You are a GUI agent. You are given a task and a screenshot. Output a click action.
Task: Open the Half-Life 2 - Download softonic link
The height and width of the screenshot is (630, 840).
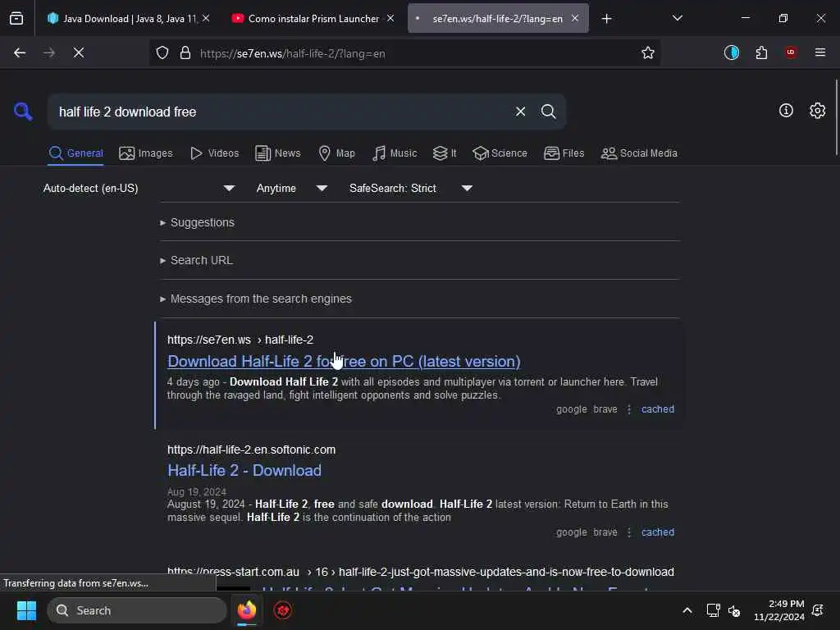click(244, 470)
